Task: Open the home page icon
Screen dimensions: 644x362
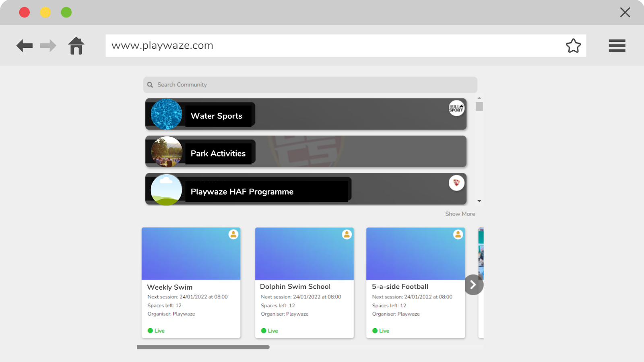Action: pyautogui.click(x=76, y=45)
